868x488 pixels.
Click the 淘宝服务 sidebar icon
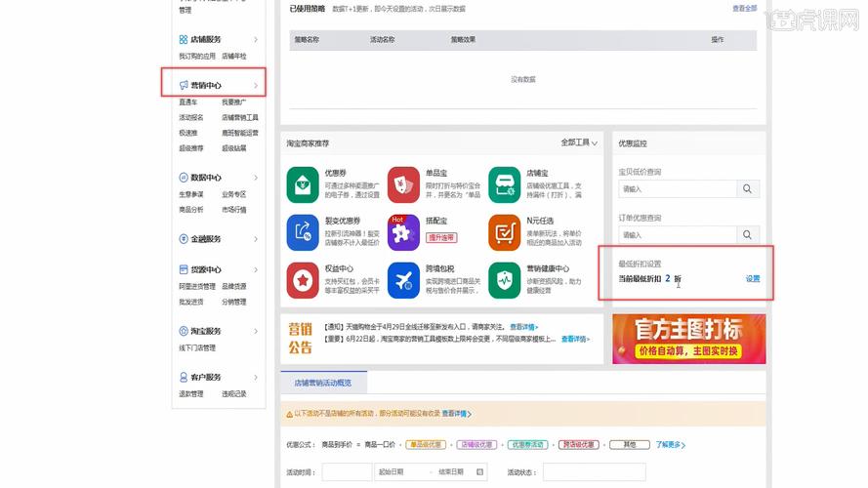point(184,331)
